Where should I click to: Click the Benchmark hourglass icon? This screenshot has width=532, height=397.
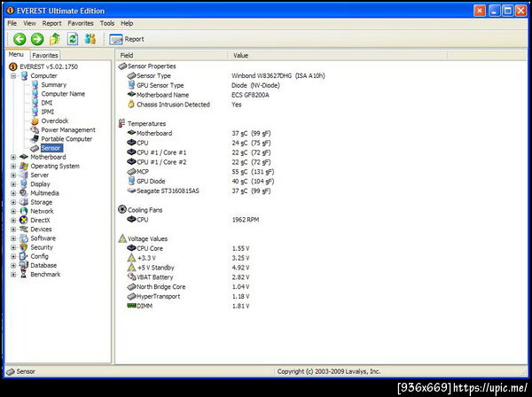(x=24, y=275)
